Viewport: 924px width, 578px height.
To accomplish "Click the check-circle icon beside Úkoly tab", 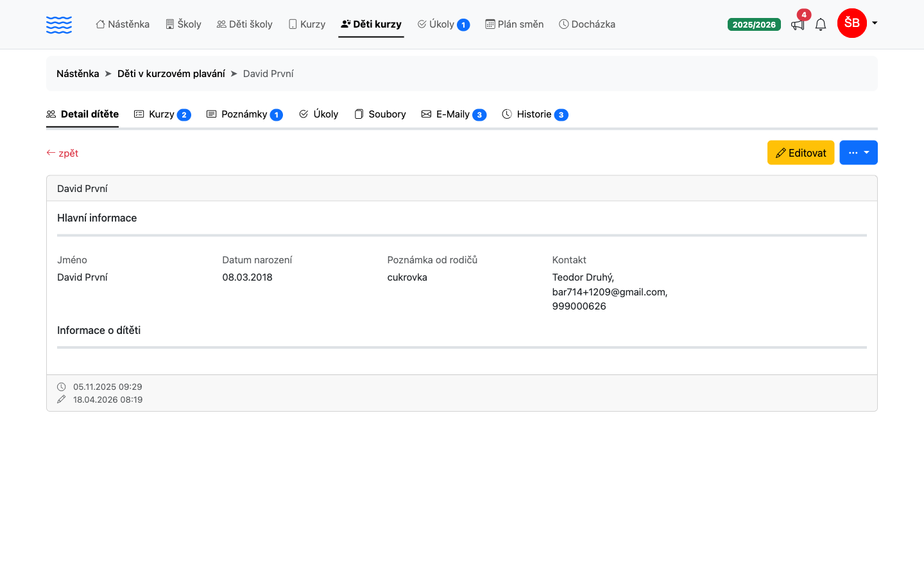I will click(304, 114).
